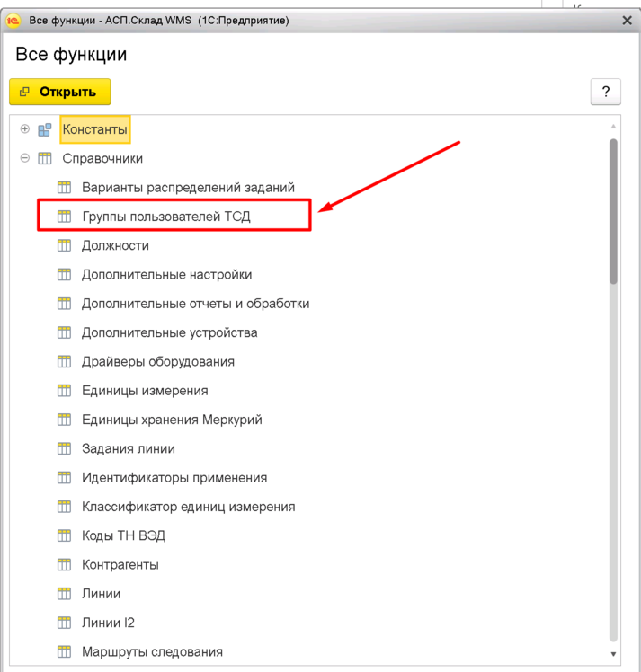Select Варианты распределений заданий entry
The image size is (641, 672).
(x=188, y=188)
